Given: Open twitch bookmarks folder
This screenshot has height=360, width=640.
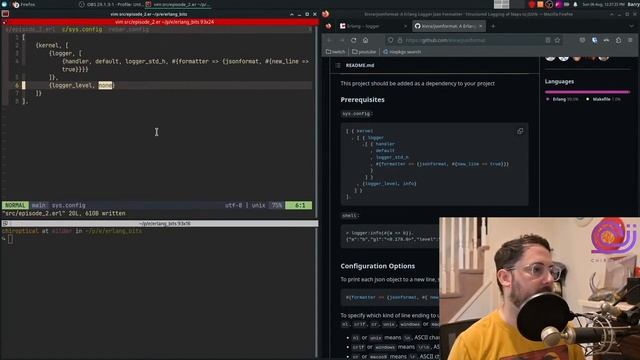Looking at the screenshot, I should [336, 52].
